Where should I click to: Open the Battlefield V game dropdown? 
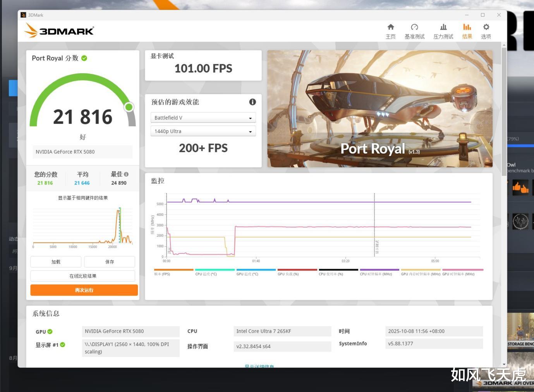click(203, 118)
